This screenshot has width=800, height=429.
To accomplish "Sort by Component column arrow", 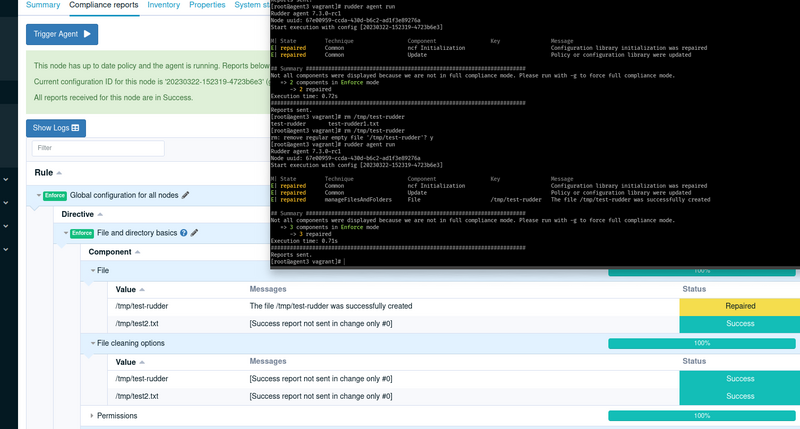I will pyautogui.click(x=138, y=252).
